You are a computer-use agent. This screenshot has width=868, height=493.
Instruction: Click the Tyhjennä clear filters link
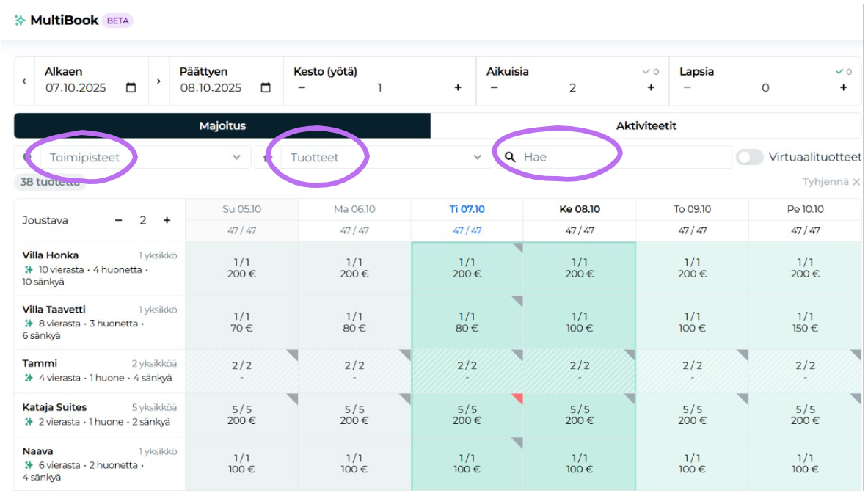(x=831, y=181)
